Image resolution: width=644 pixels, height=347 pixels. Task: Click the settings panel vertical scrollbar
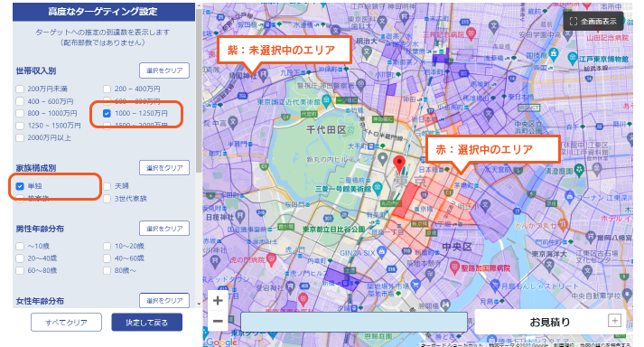200,90
